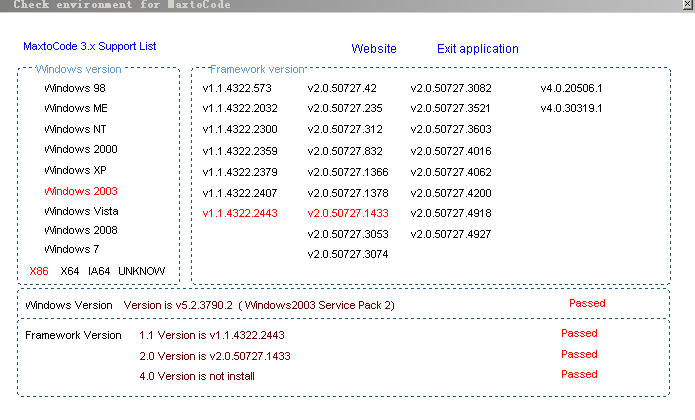Close the Check environment window

(688, 4)
